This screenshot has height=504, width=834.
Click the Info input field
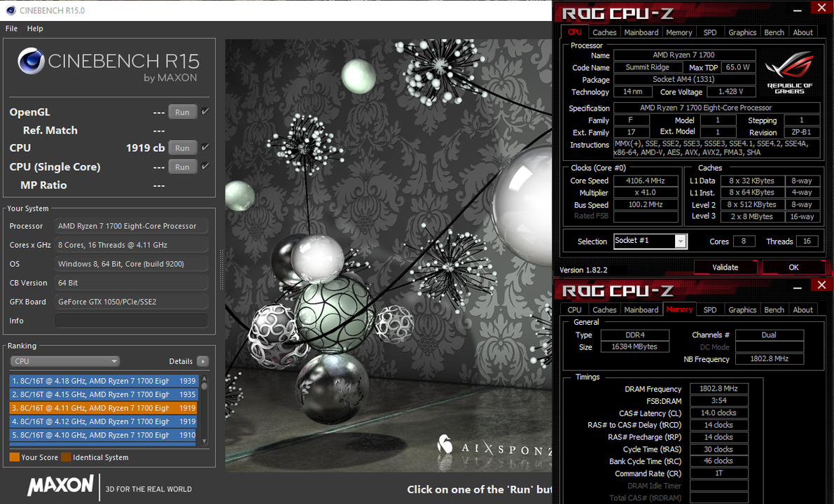tap(131, 321)
